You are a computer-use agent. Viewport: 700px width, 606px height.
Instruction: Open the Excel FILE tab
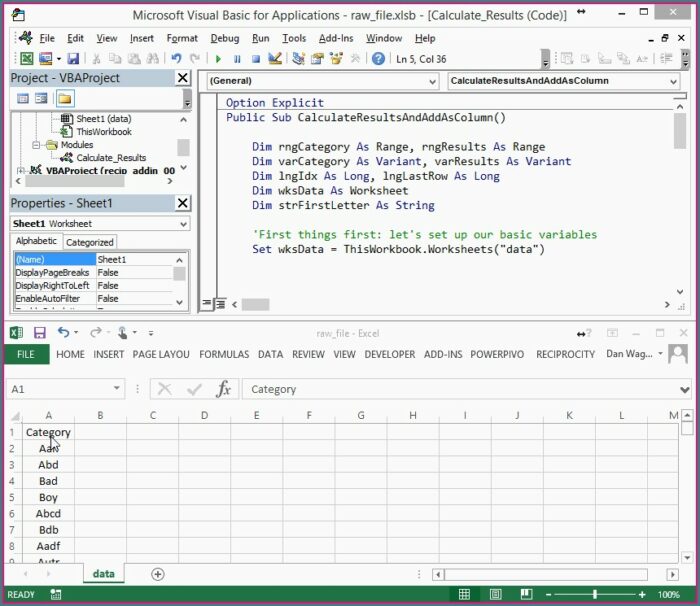[x=25, y=354]
